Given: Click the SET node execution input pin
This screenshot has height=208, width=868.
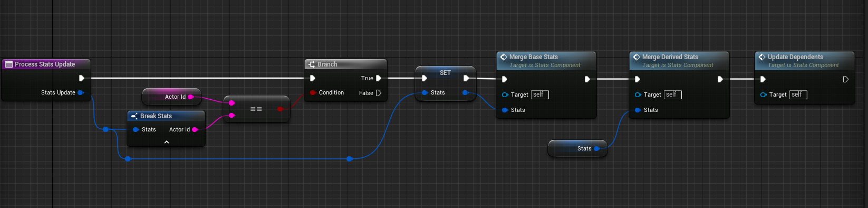Looking at the screenshot, I should [425, 78].
